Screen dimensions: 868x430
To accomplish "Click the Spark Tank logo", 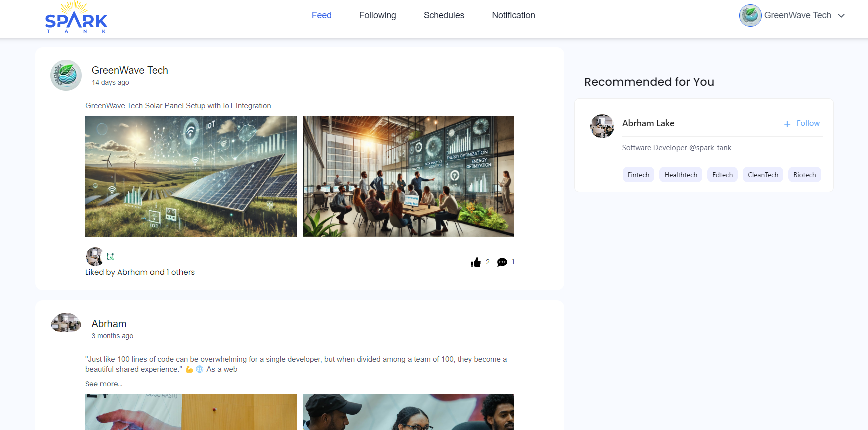I will [x=76, y=18].
